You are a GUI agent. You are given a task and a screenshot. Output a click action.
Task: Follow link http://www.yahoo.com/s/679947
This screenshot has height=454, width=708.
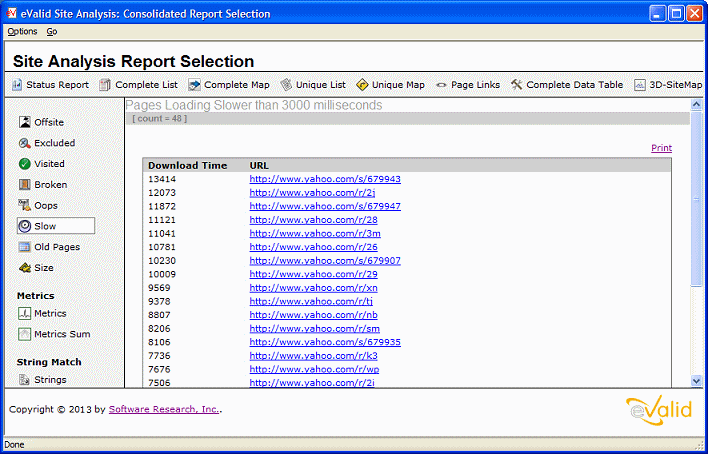[325, 206]
